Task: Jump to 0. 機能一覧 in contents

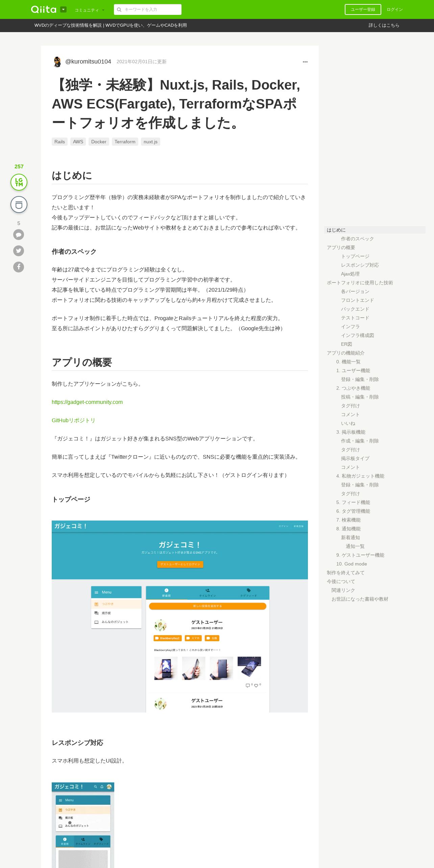Action: coord(348,362)
